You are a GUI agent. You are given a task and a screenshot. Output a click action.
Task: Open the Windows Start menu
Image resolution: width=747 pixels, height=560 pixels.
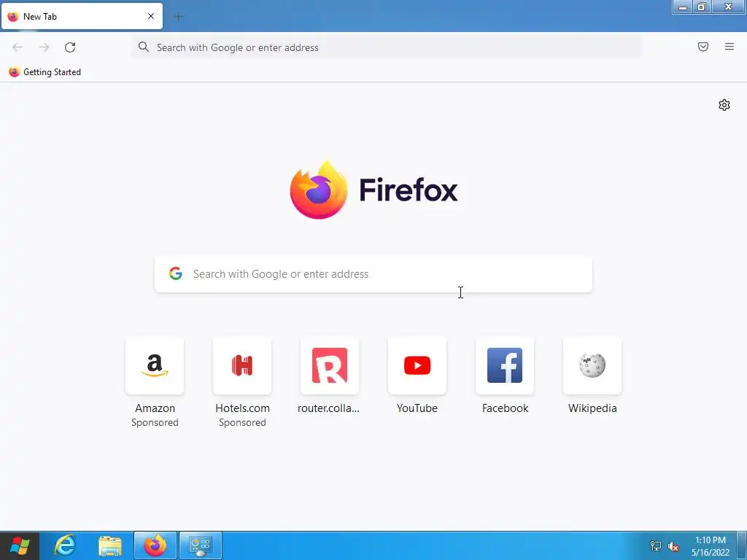20,545
